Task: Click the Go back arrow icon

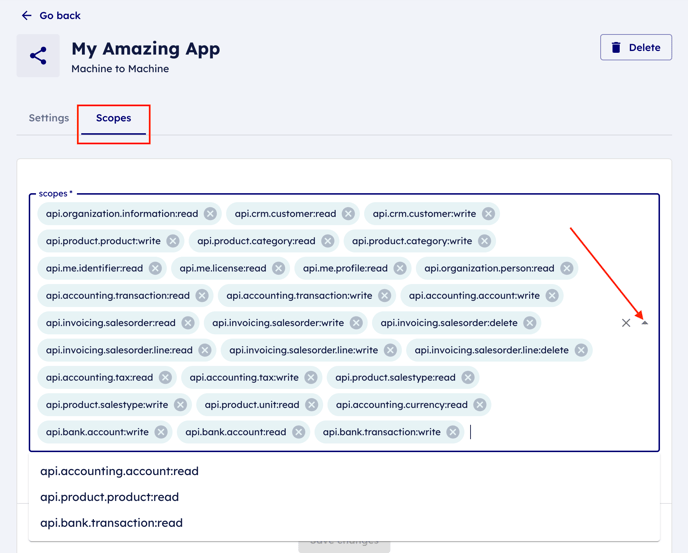Action: click(x=26, y=16)
